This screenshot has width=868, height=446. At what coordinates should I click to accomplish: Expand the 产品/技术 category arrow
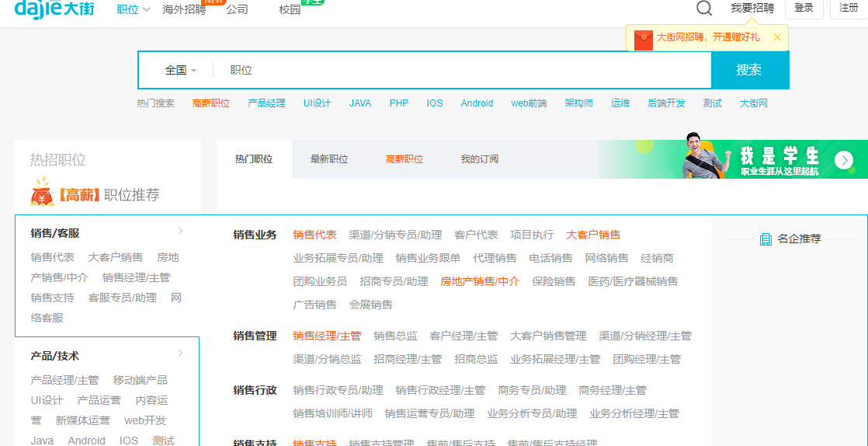[180, 354]
